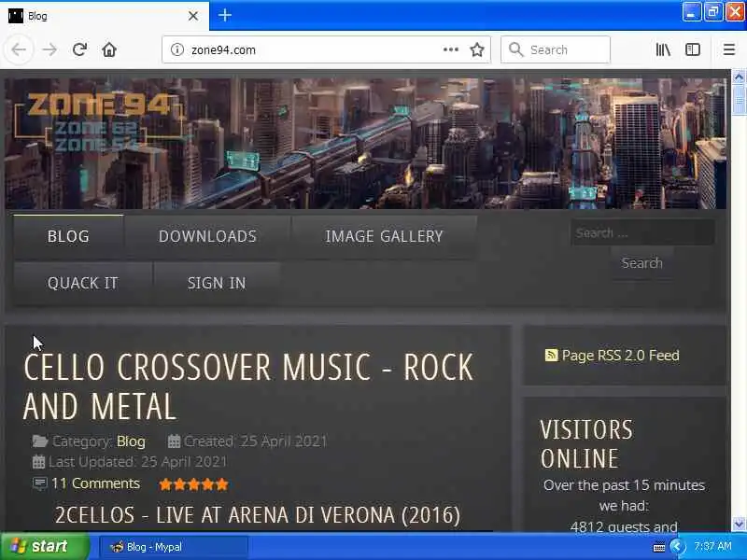Open the IMAGE GALLERY menu item

[x=384, y=236]
